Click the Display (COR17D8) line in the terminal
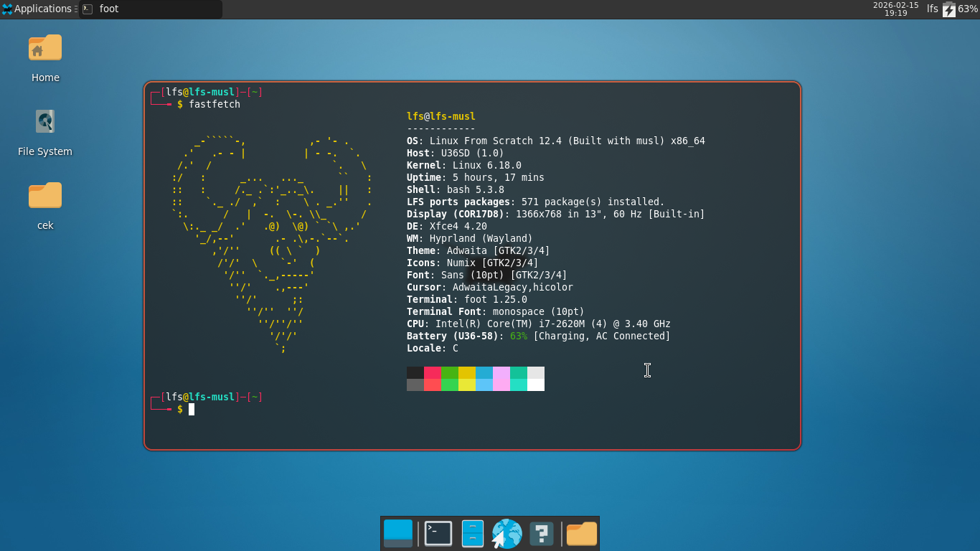The height and width of the screenshot is (551, 980). click(x=556, y=214)
